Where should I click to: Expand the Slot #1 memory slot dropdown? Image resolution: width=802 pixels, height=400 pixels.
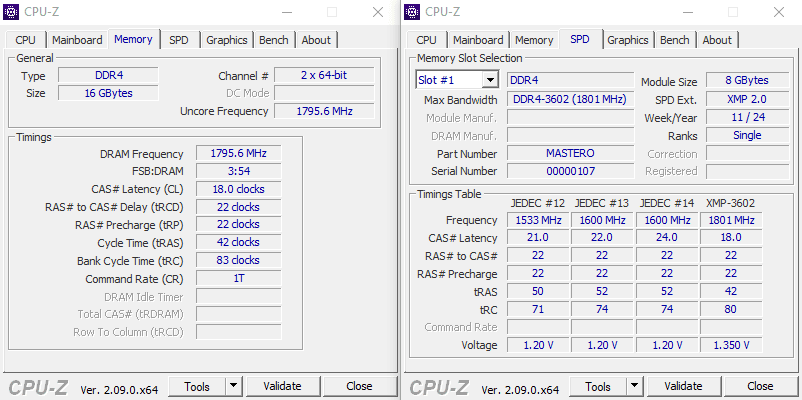(491, 80)
